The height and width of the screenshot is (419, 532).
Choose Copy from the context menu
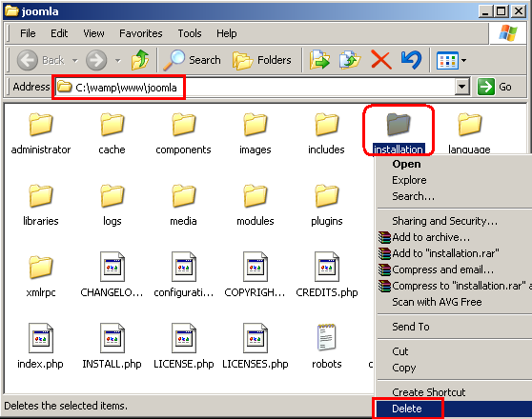[x=455, y=368]
